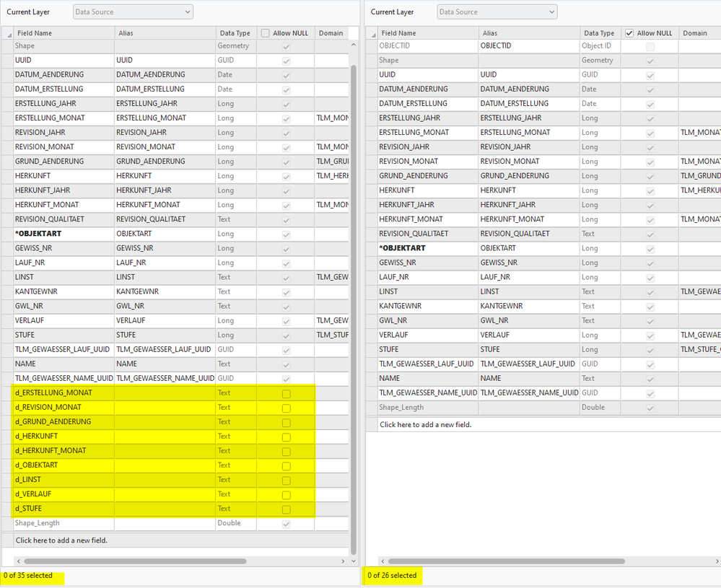The width and height of the screenshot is (721, 588).
Task: Click right panel horizontal scrollbar thumb
Action: 506,561
